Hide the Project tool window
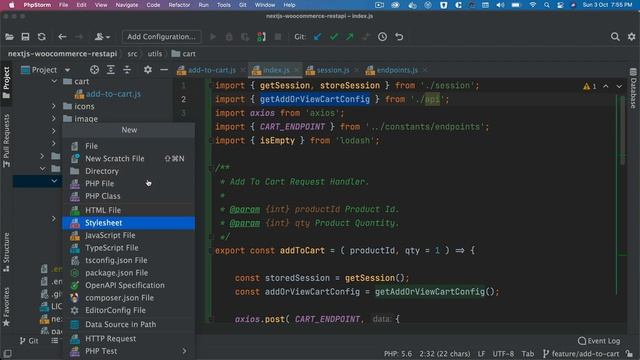Image resolution: width=640 pixels, height=360 pixels. point(164,70)
